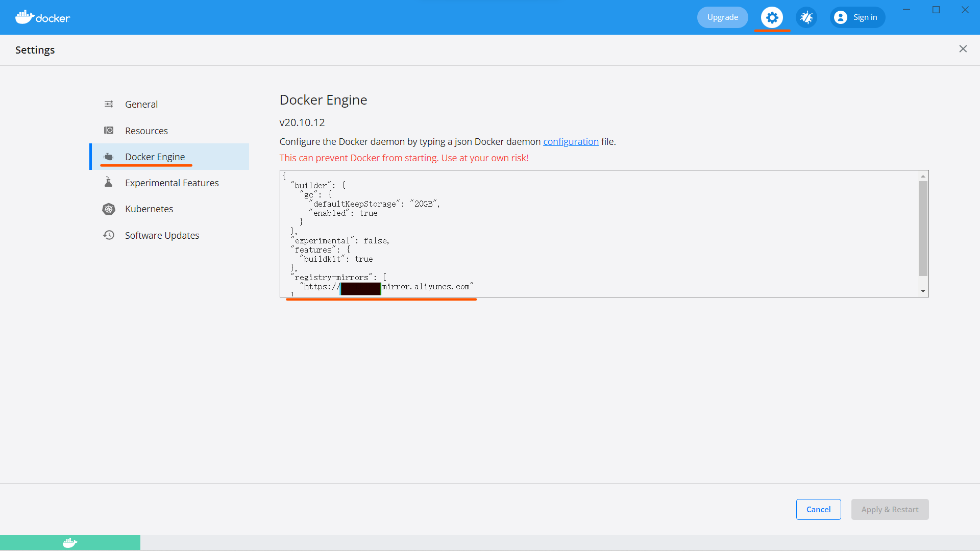Screen dimensions: 980x551
Task: Click Upgrade plan button
Action: (x=723, y=17)
